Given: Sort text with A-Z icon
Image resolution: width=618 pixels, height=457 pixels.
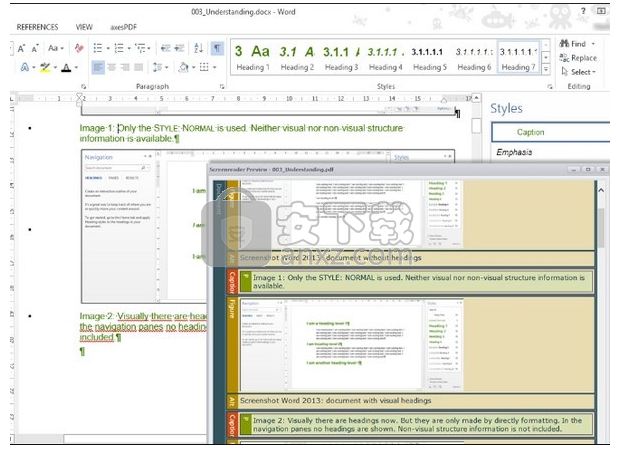Looking at the screenshot, I should click(199, 48).
